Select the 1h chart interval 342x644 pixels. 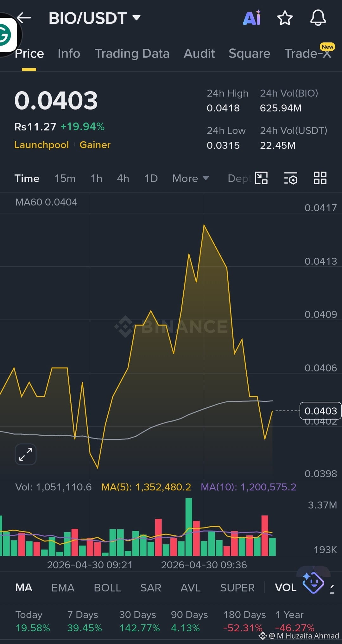coord(96,178)
